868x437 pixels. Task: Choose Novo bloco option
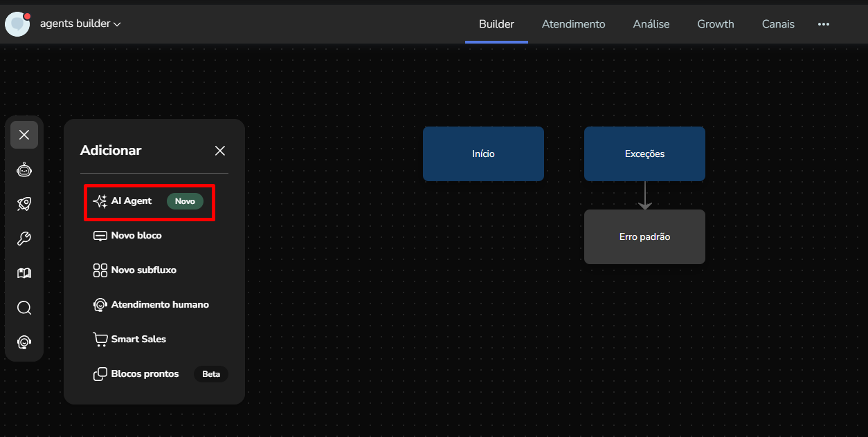point(136,236)
